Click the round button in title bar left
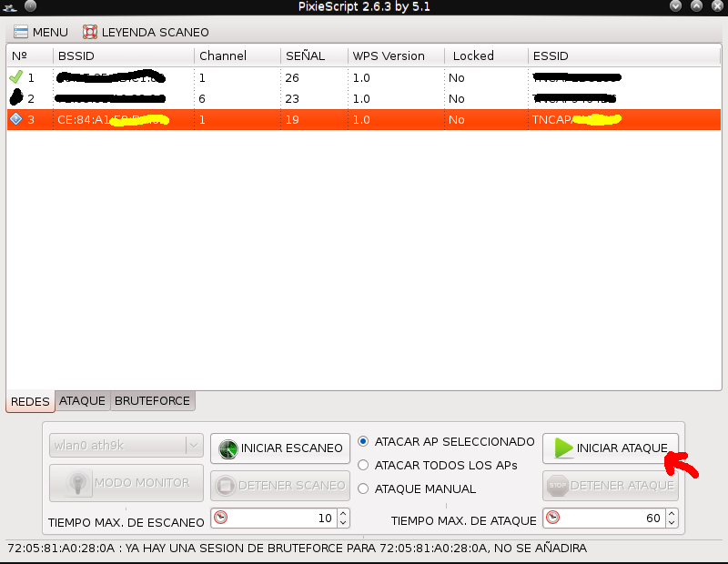The image size is (728, 564). 30,5
